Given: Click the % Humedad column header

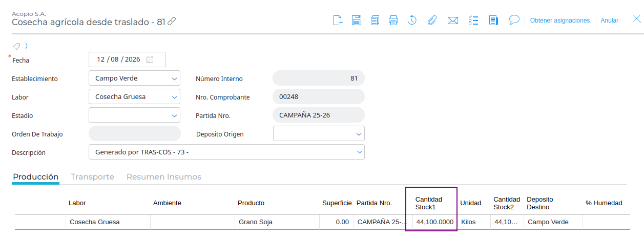Looking at the screenshot, I should click(604, 203).
